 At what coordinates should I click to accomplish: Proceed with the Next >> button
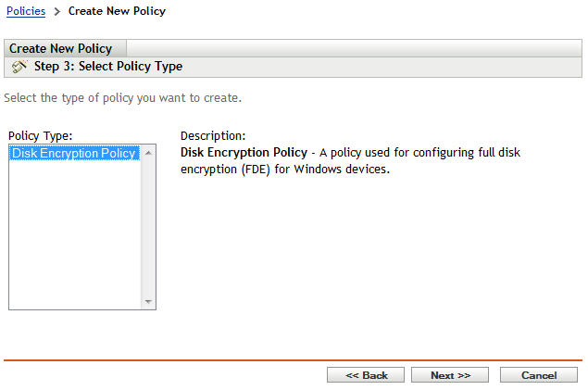450,375
